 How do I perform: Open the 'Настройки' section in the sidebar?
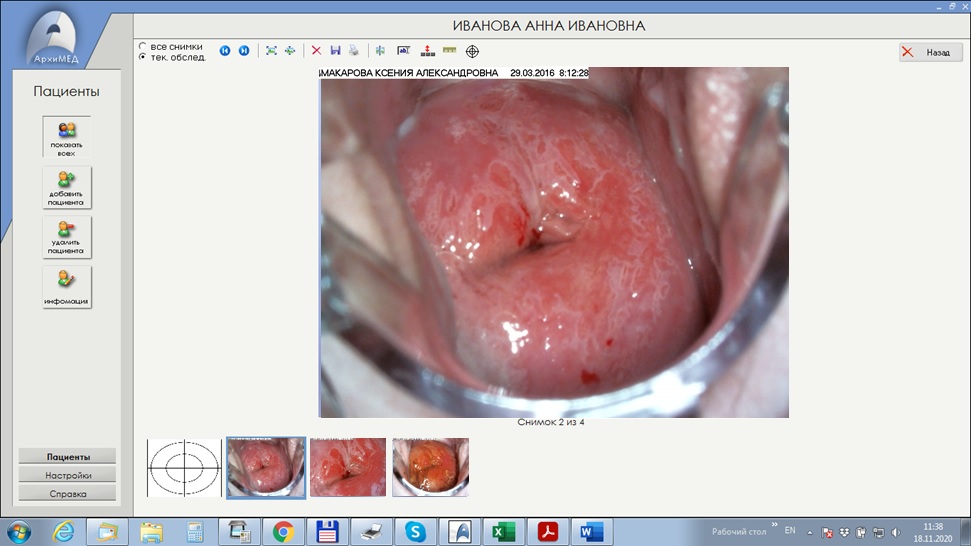pyautogui.click(x=68, y=475)
